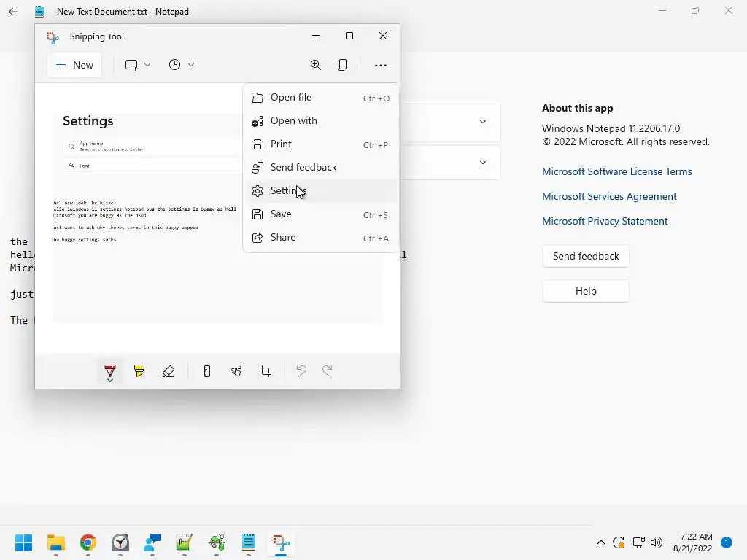The image size is (747, 560).
Task: Toggle the ruler tool
Action: 206,371
